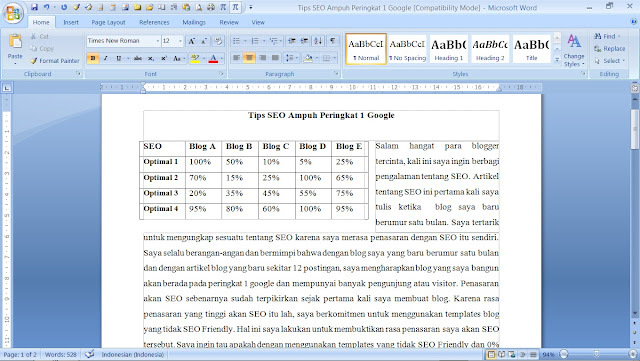Open the Paragraph dialog launcher

point(336,74)
